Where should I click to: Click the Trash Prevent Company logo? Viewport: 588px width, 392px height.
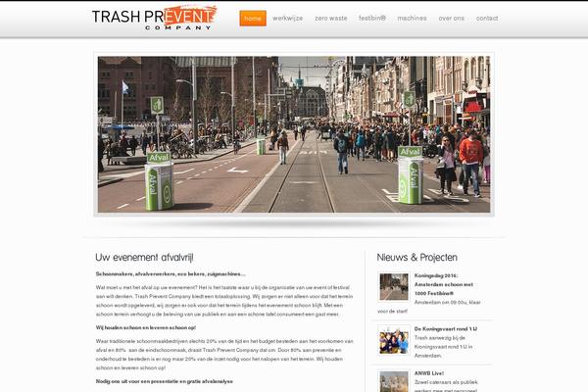click(x=154, y=18)
